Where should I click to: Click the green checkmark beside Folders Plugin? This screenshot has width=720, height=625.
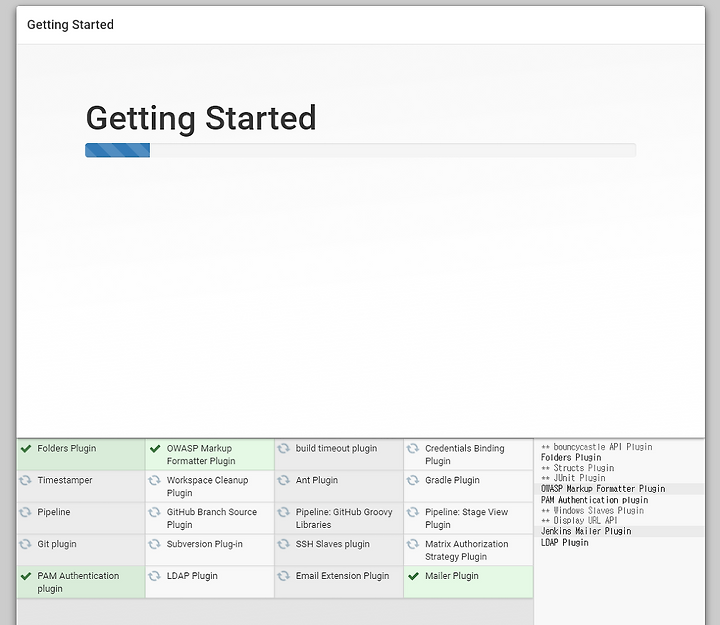click(x=26, y=449)
